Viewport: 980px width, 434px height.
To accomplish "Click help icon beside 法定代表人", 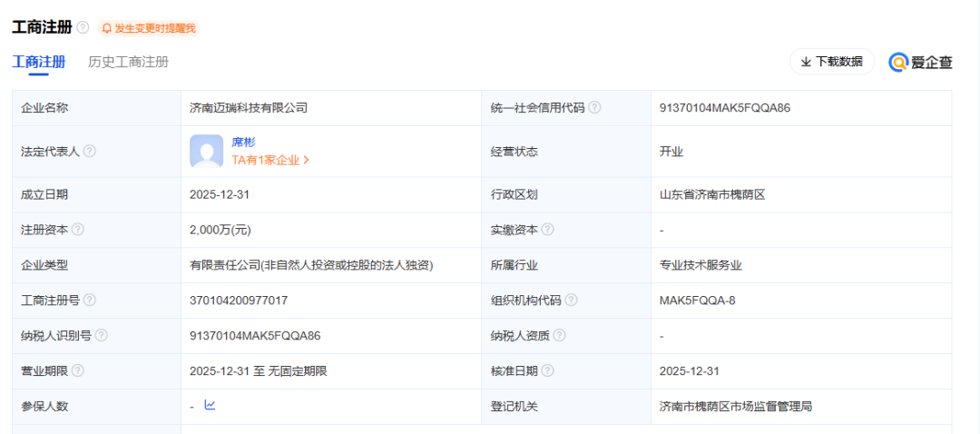I will click(89, 151).
